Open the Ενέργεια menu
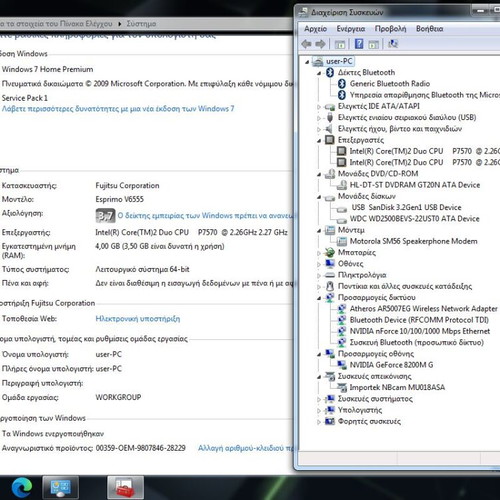This screenshot has width=500, height=500. [x=351, y=29]
